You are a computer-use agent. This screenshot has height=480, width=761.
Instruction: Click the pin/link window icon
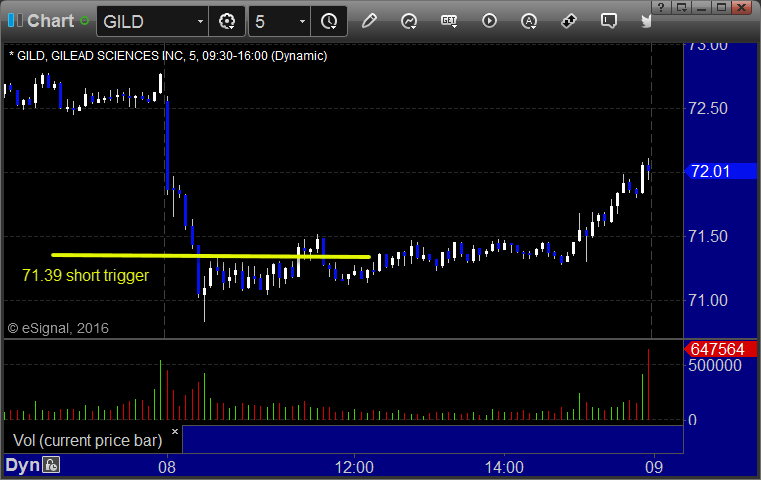(x=568, y=21)
